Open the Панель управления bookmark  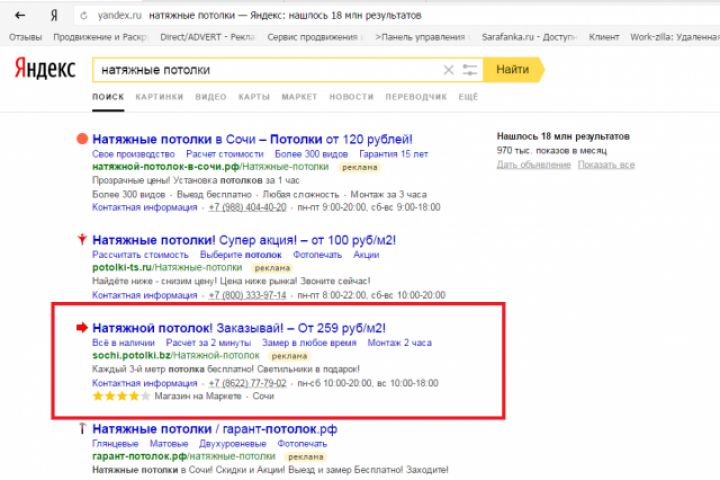pyautogui.click(x=422, y=37)
